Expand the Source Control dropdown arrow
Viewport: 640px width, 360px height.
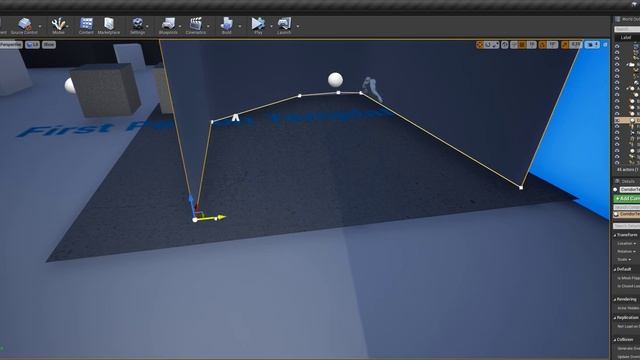pyautogui.click(x=40, y=26)
